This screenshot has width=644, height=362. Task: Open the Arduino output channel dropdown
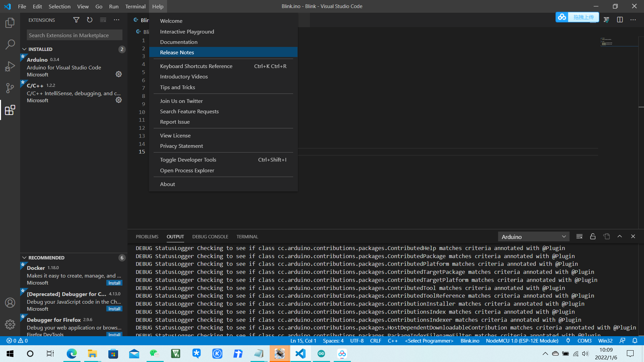tap(533, 237)
